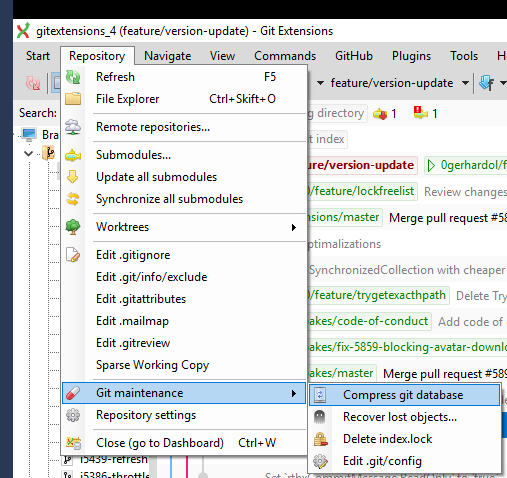The height and width of the screenshot is (478, 507).
Task: Select Update all submodules
Action: click(x=184, y=177)
